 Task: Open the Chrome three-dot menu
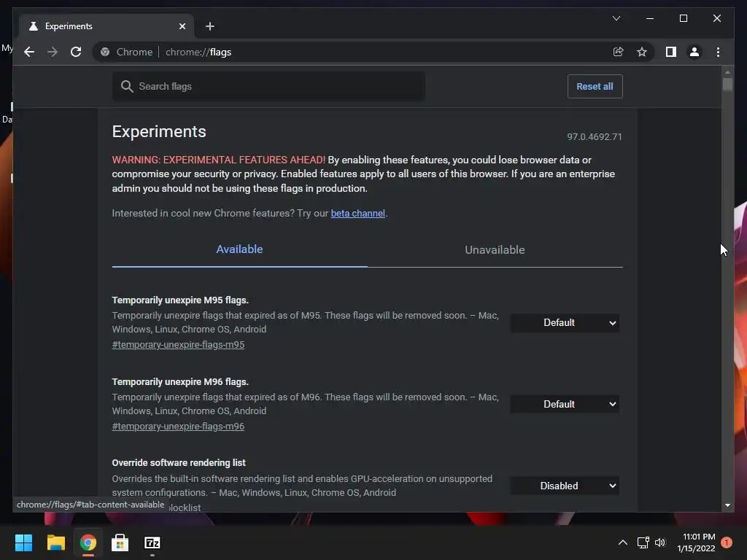click(718, 52)
